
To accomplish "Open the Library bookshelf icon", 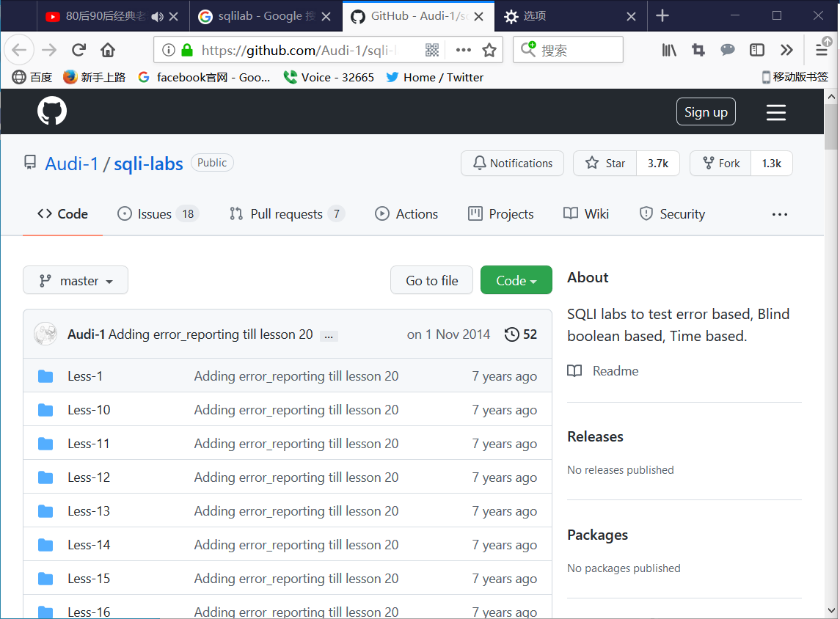I will pyautogui.click(x=668, y=51).
